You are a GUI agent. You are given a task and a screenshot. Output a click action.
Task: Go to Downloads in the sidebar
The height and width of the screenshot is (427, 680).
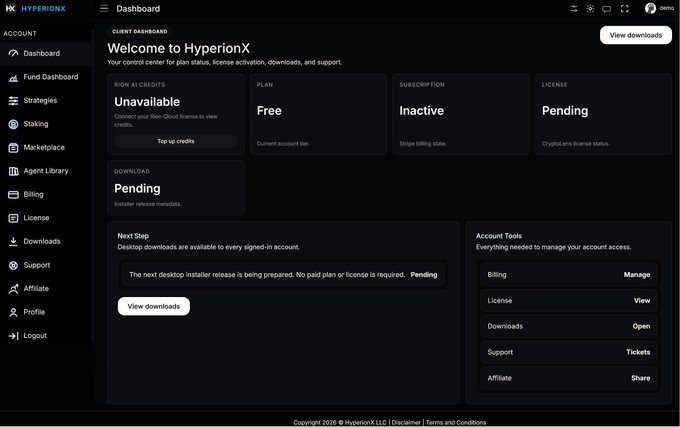click(x=45, y=241)
